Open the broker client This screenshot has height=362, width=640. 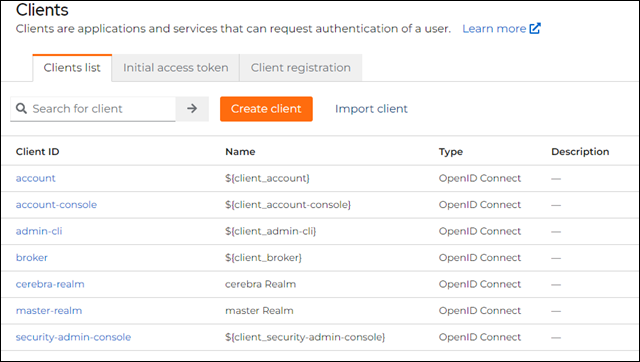click(x=32, y=258)
